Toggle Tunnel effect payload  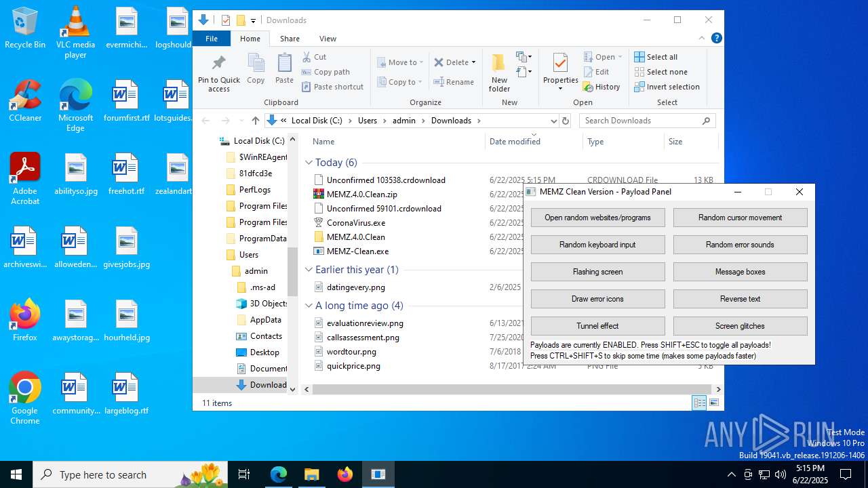(597, 326)
